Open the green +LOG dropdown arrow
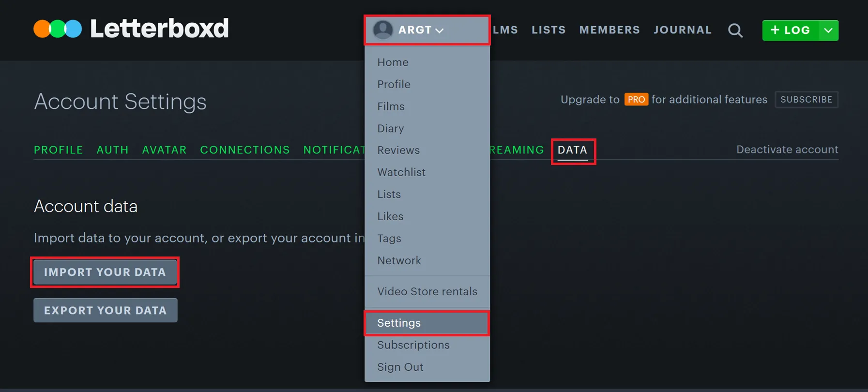The image size is (868, 392). pos(829,30)
